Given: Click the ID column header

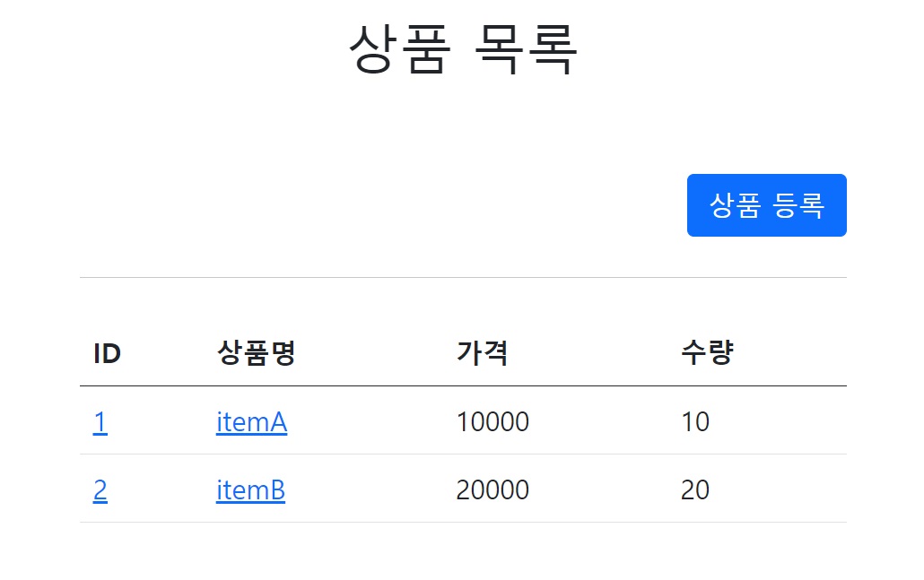Looking at the screenshot, I should 107,354.
